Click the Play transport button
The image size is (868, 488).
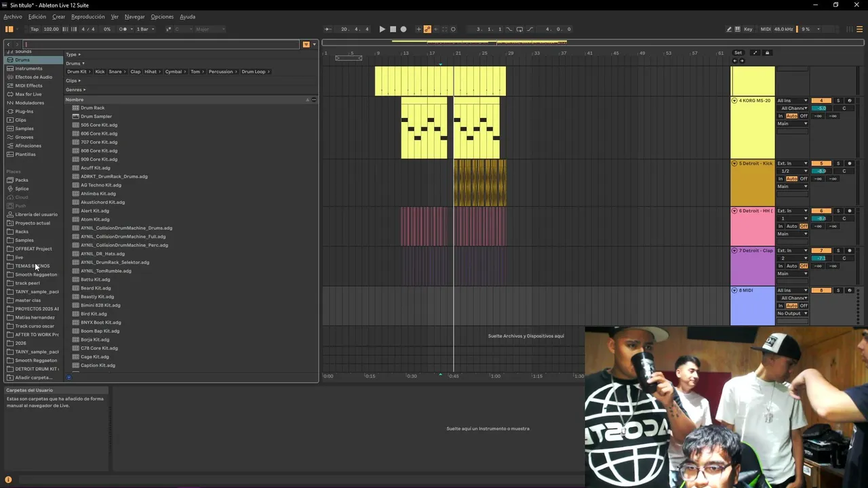(x=382, y=29)
